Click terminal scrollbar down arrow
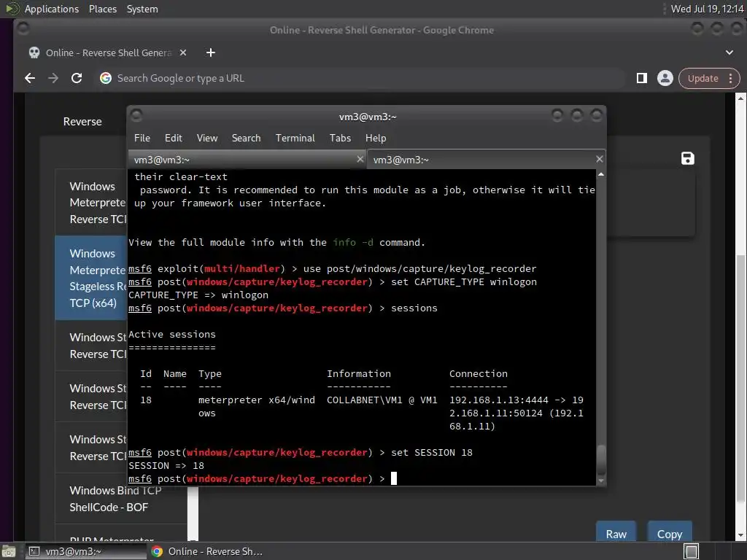This screenshot has width=747, height=560. pyautogui.click(x=601, y=481)
